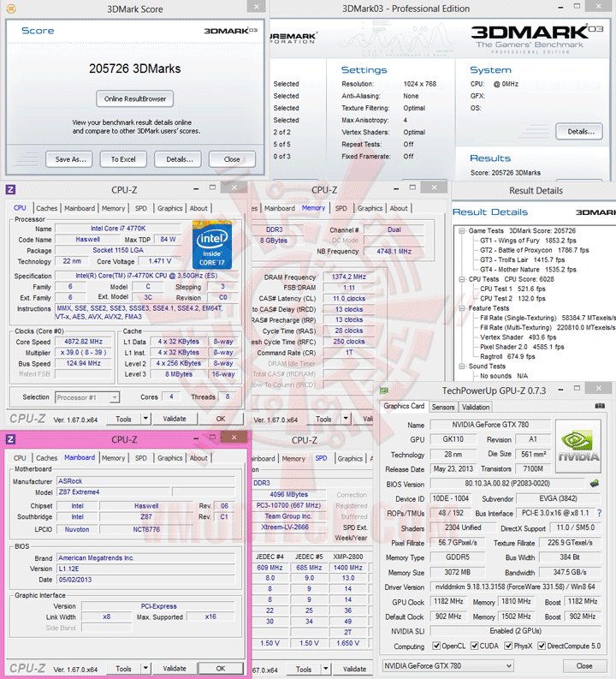
Task: Select the Pixel Shader 2.0 result row
Action: (x=522, y=347)
